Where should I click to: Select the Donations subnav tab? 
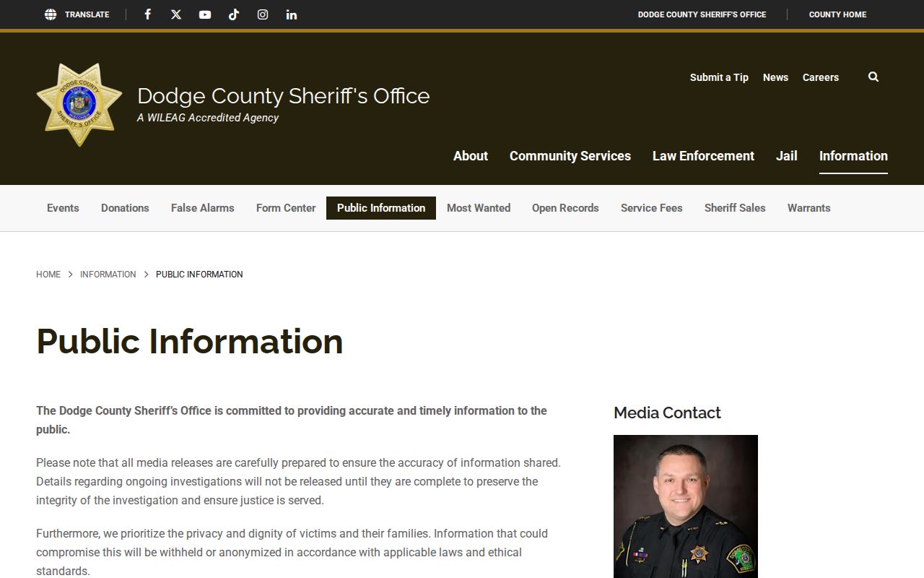click(125, 207)
